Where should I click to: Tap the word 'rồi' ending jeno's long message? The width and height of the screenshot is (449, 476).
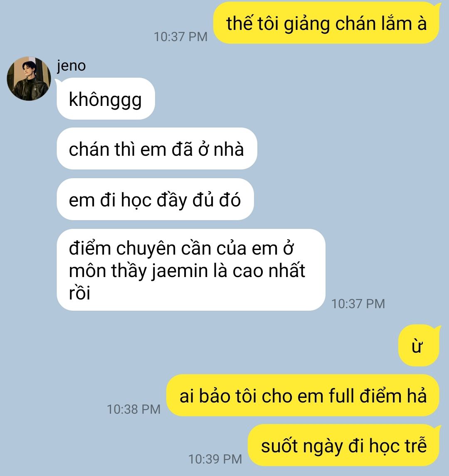tap(79, 292)
